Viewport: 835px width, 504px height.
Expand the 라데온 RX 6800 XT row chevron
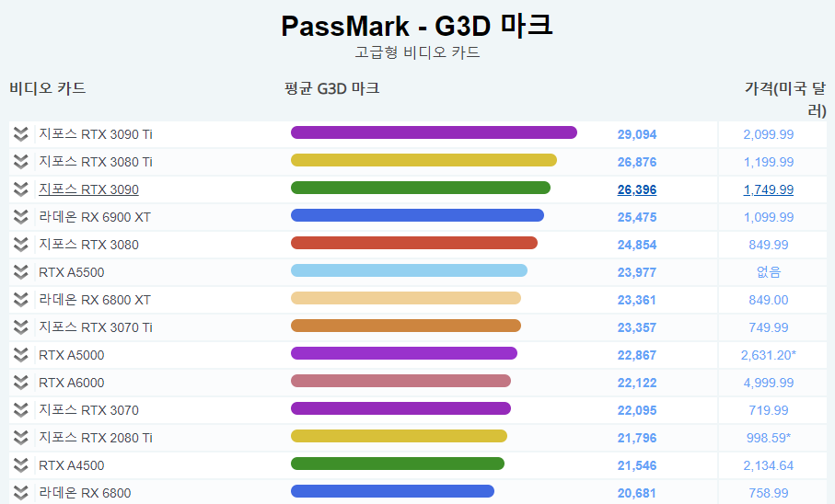(21, 300)
